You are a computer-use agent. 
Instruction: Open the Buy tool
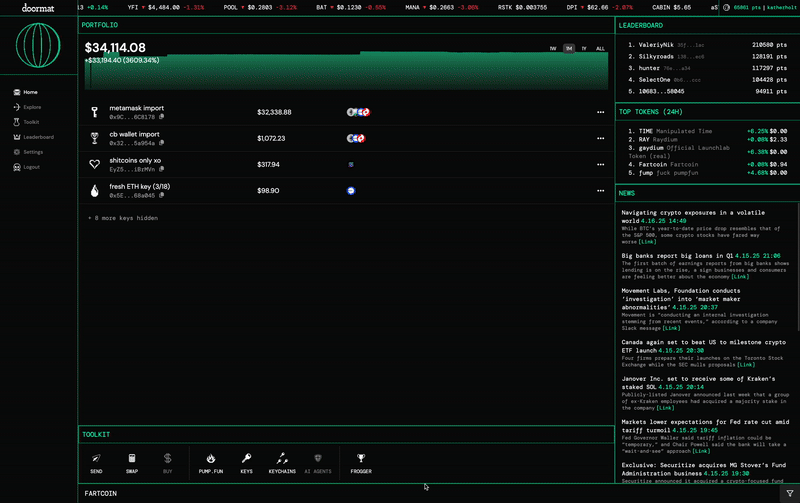[x=167, y=463]
